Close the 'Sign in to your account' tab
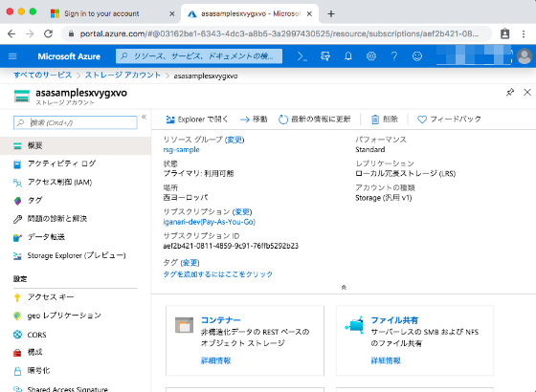The width and height of the screenshot is (536, 392). 172,13
